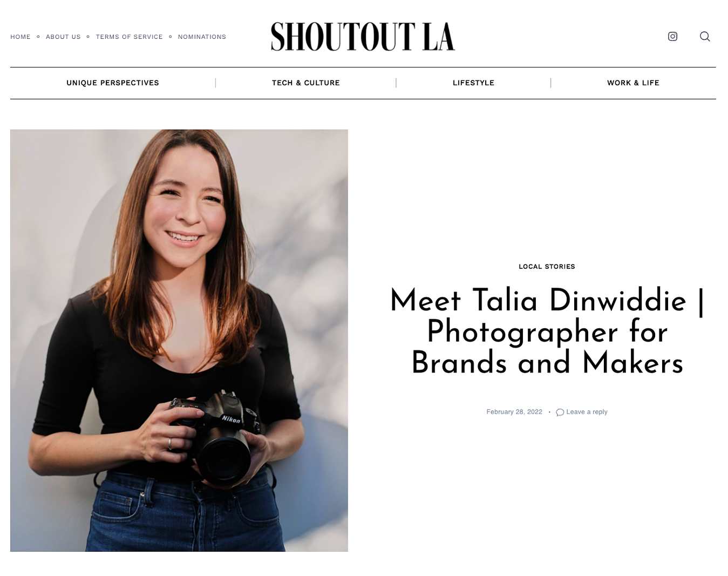Open the photographer portrait image

179,341
